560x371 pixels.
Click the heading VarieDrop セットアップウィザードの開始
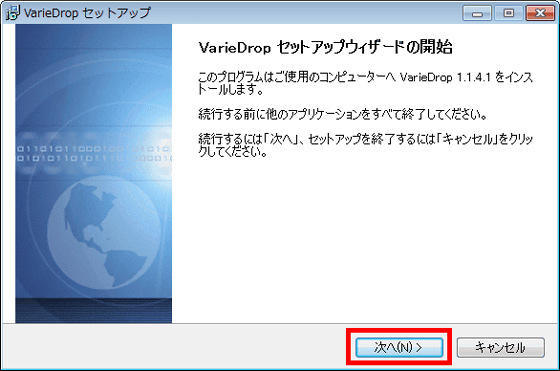coord(325,47)
